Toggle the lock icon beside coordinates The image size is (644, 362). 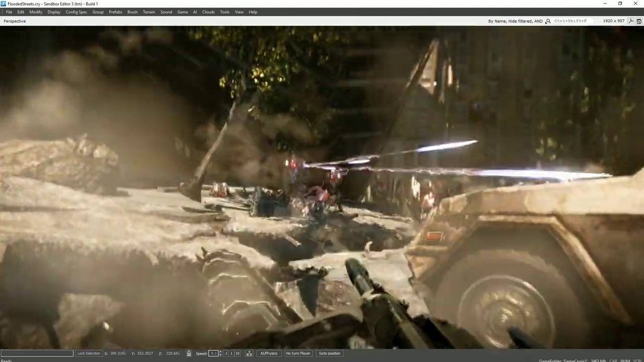tap(189, 353)
